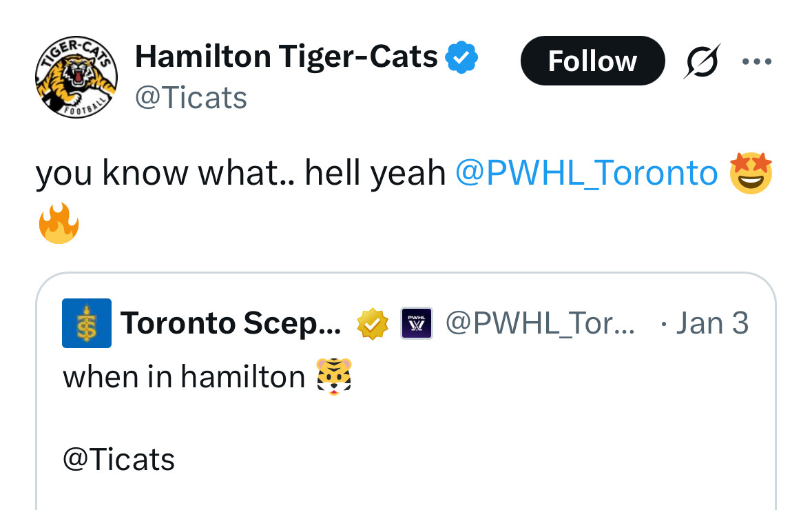Click the @Ticats handle under the name

[191, 98]
